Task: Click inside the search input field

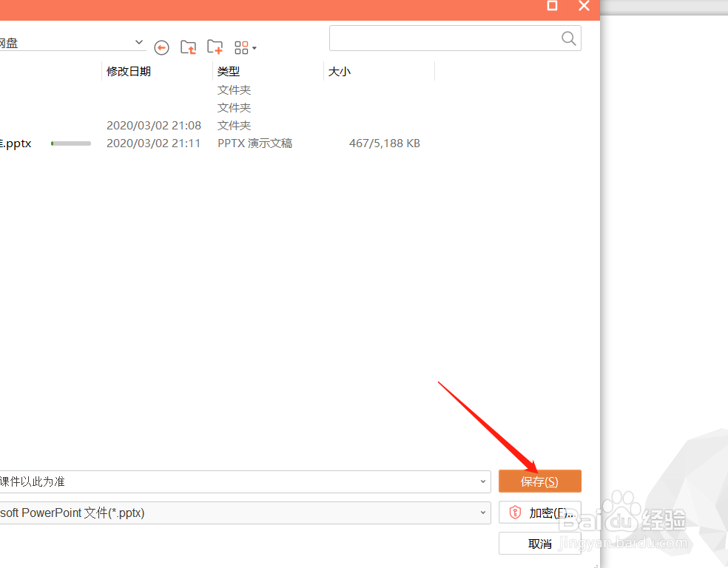Action: pyautogui.click(x=444, y=38)
